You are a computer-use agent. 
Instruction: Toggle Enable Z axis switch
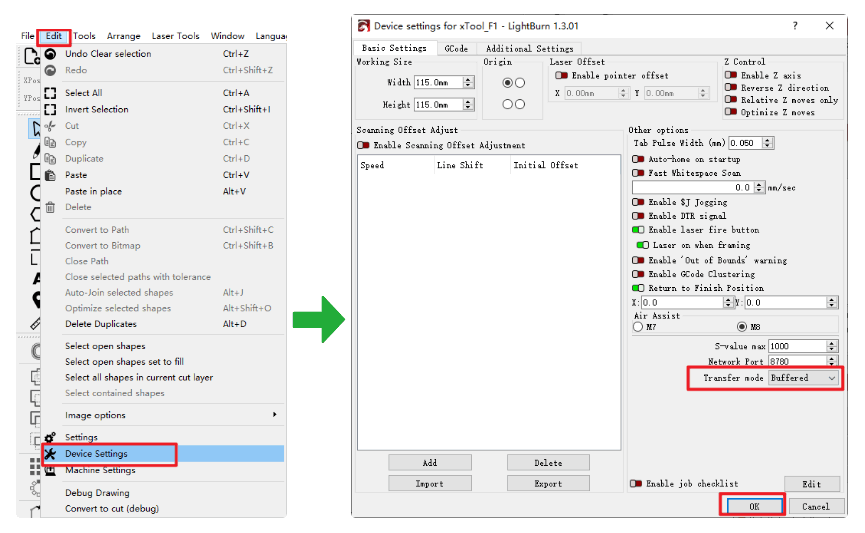coord(731,75)
